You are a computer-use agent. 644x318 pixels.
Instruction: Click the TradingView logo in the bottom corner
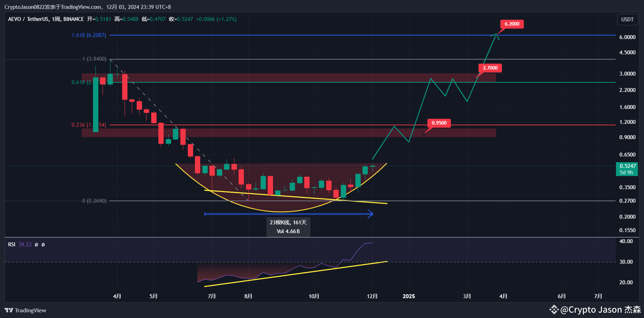[25, 310]
